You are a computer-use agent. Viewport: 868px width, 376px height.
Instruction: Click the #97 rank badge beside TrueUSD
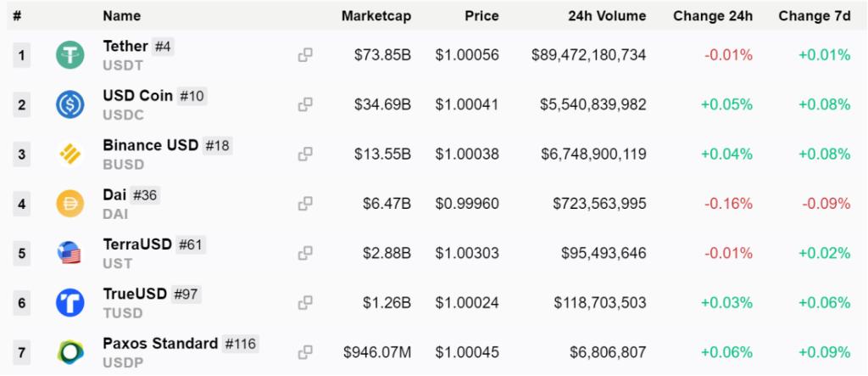coord(186,294)
